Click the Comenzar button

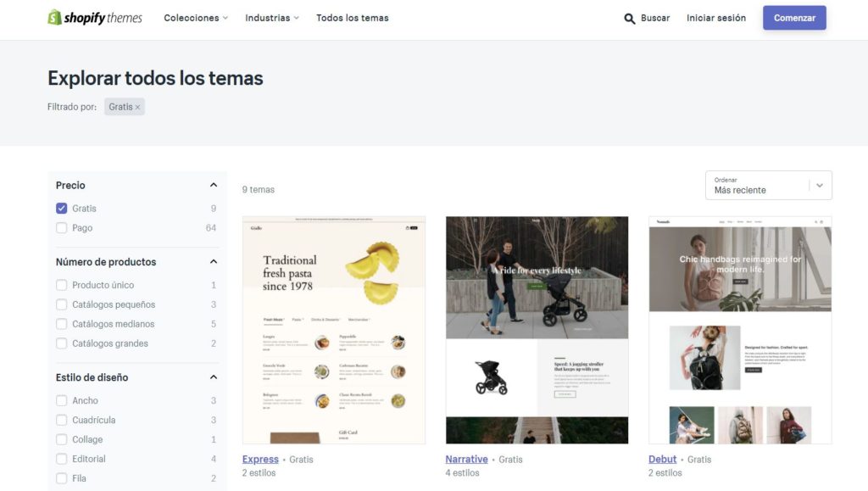(794, 18)
